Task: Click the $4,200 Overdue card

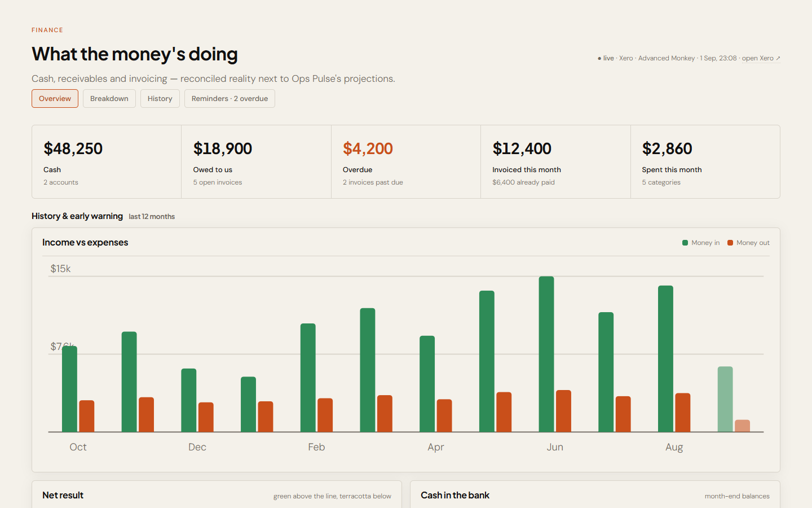Action: 406,162
